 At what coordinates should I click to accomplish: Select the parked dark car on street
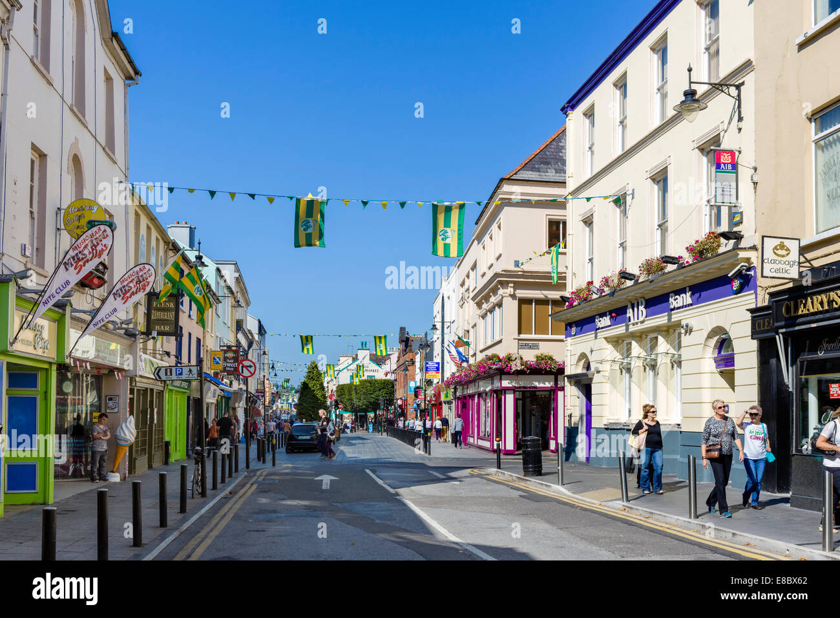[x=302, y=438]
